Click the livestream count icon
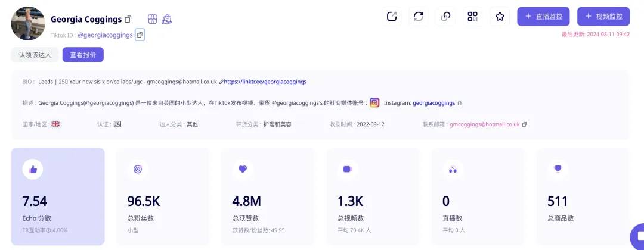 [453, 169]
